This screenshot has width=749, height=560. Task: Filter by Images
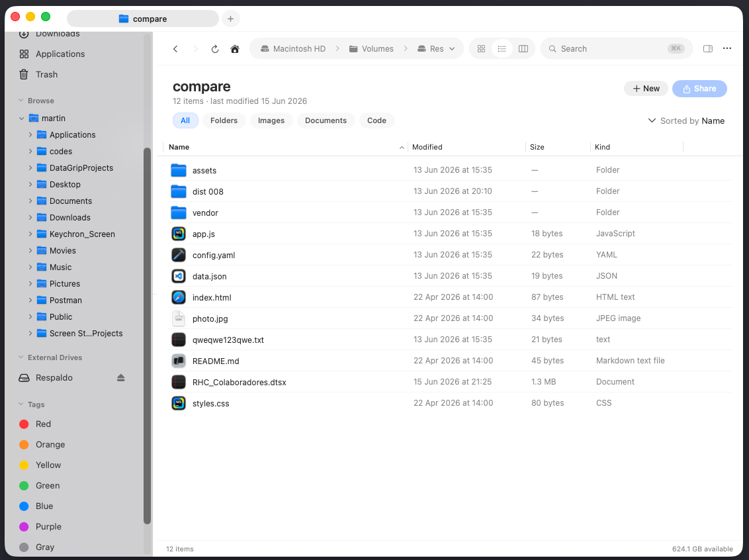point(271,120)
